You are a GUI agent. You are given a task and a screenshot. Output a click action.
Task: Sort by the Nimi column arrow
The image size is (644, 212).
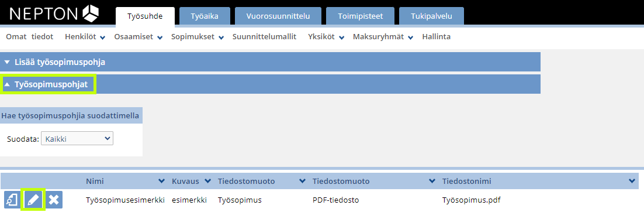(161, 182)
